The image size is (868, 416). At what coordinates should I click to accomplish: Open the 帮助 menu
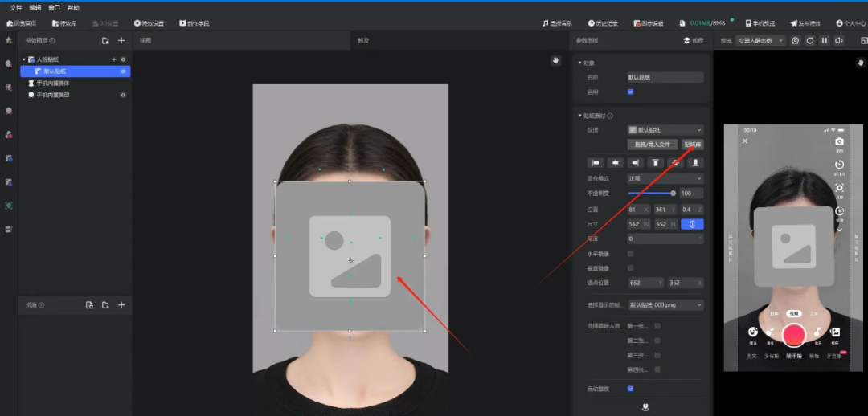point(74,7)
